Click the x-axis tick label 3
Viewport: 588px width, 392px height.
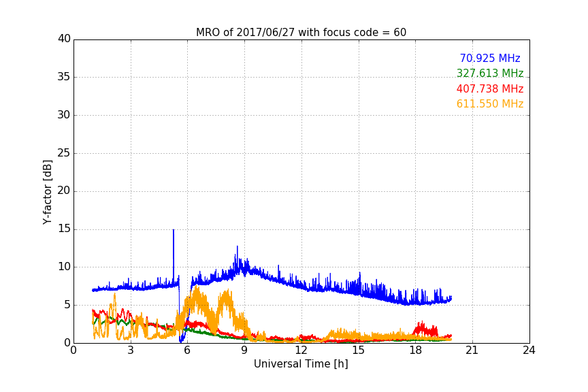[x=131, y=350]
